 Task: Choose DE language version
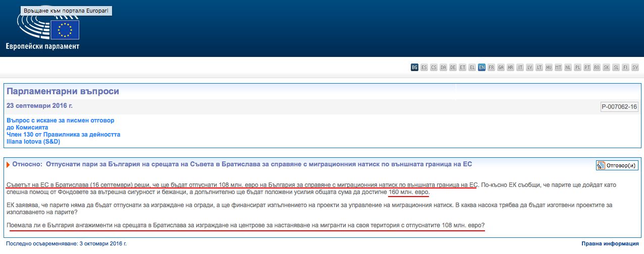453,67
